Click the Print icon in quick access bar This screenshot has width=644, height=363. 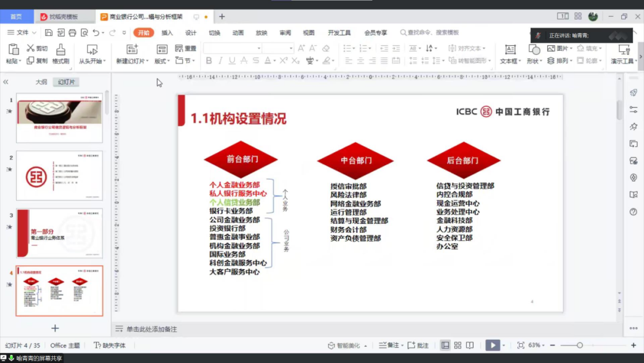pos(72,33)
